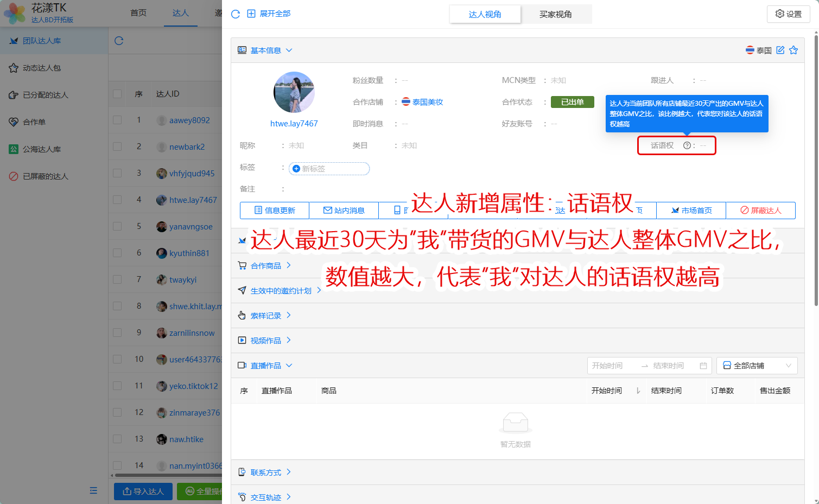Tick the checkbox for row aawey8092
The height and width of the screenshot is (504, 819).
point(117,120)
